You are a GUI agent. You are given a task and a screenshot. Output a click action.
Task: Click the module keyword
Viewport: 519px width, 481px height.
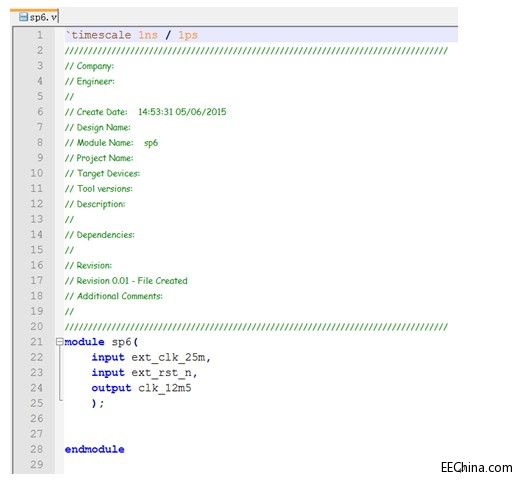click(x=84, y=342)
